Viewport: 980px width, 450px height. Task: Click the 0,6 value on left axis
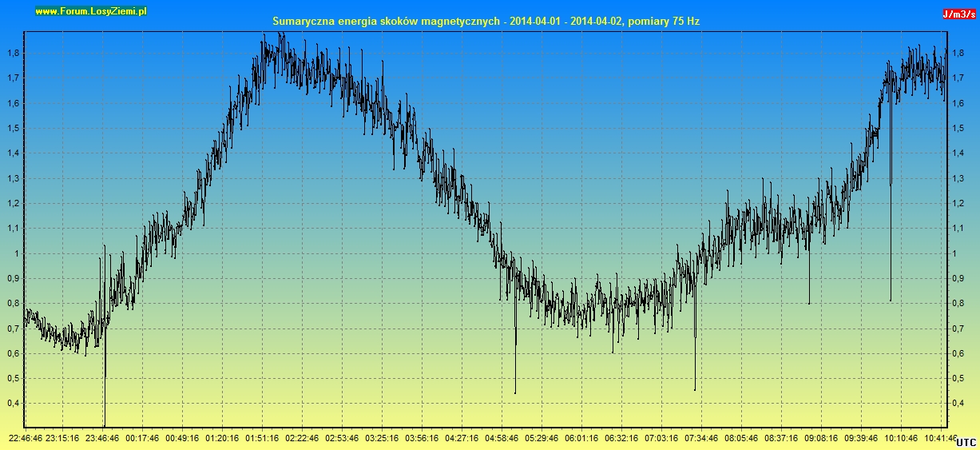[x=14, y=353]
